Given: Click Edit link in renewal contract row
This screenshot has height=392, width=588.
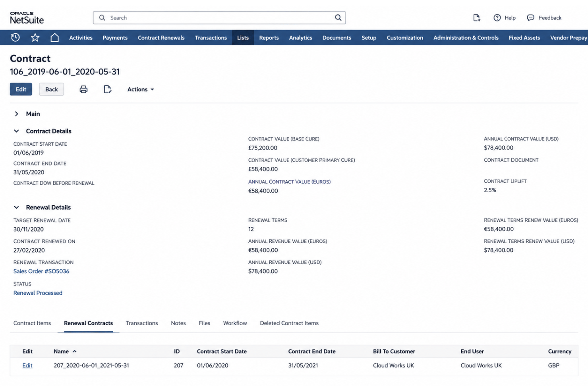Looking at the screenshot, I should 27,365.
